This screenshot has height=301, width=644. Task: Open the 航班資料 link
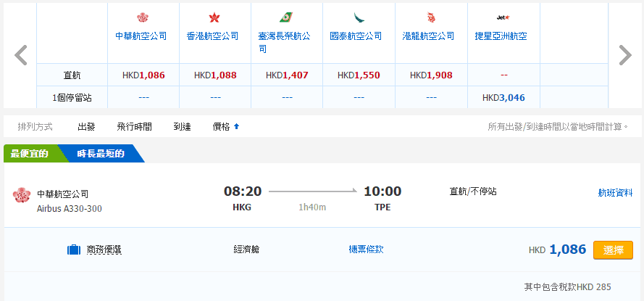click(615, 192)
